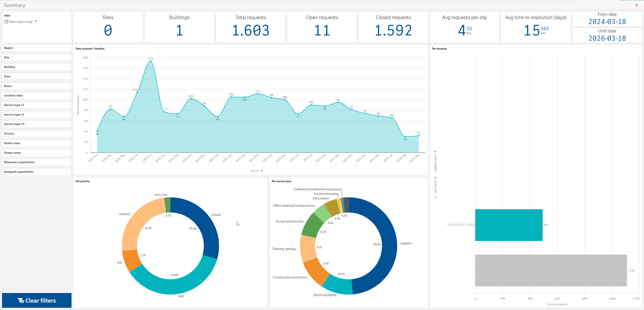Drill up via site_name arrow
Image resolution: width=644 pixels, height=310 pixels.
435,177
